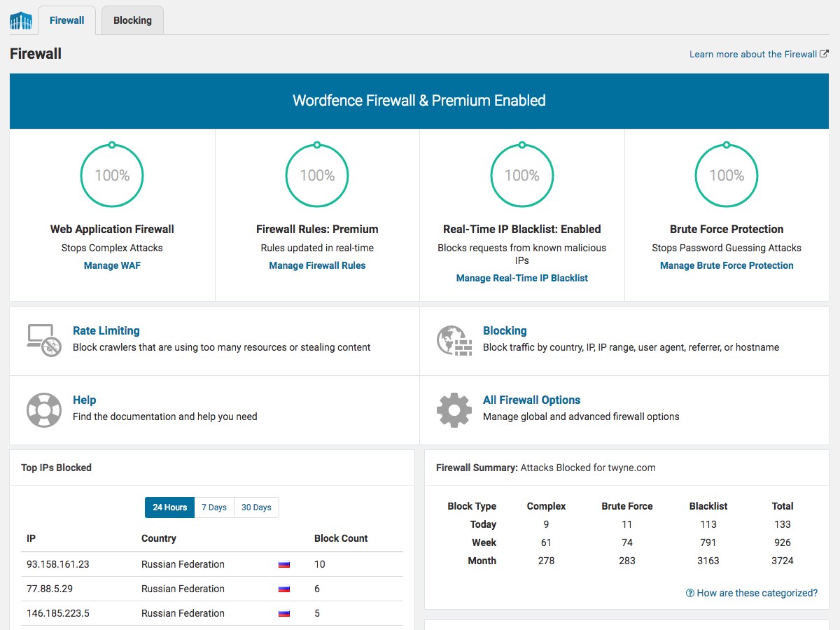Click the external link icon beside Learn more

pos(823,53)
